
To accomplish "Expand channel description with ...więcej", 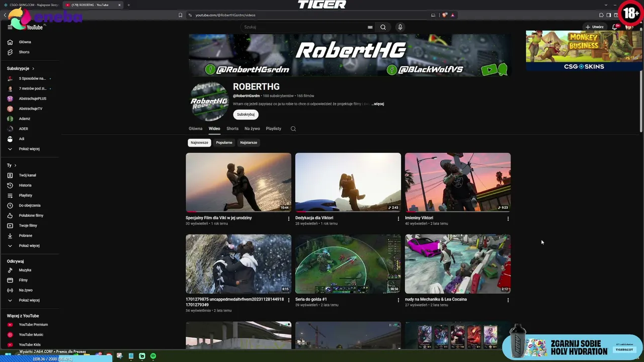I will pos(377,104).
